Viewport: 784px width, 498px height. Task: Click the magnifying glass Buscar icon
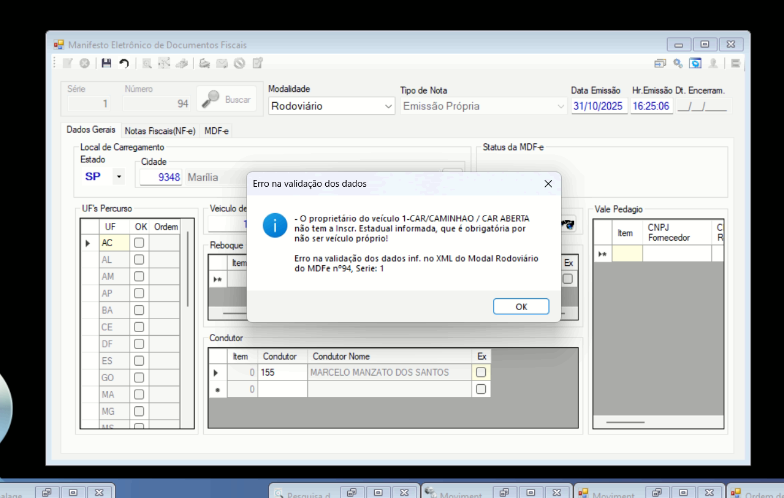click(x=210, y=99)
